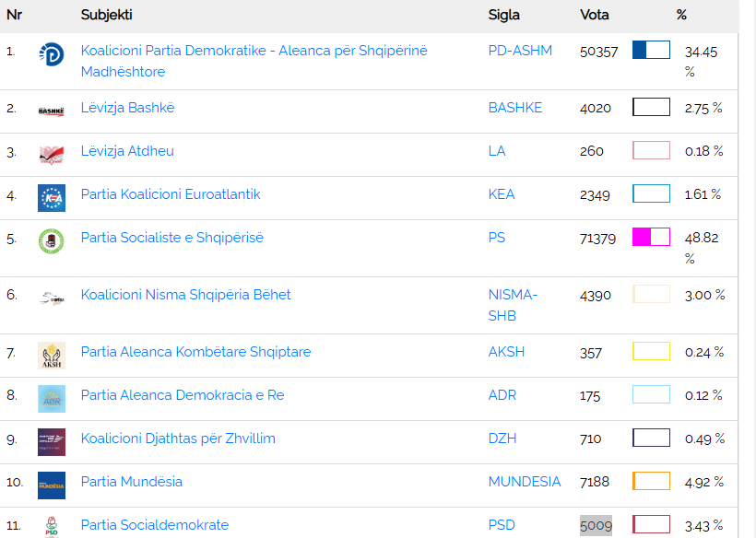
Task: Click the Djathtas për Zhvillim coalition logo
Action: coord(51,441)
